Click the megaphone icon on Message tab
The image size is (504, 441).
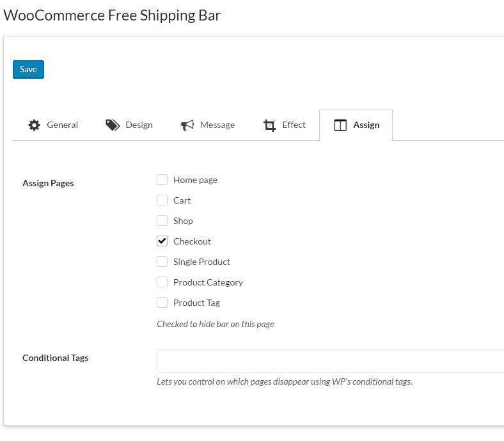click(187, 125)
